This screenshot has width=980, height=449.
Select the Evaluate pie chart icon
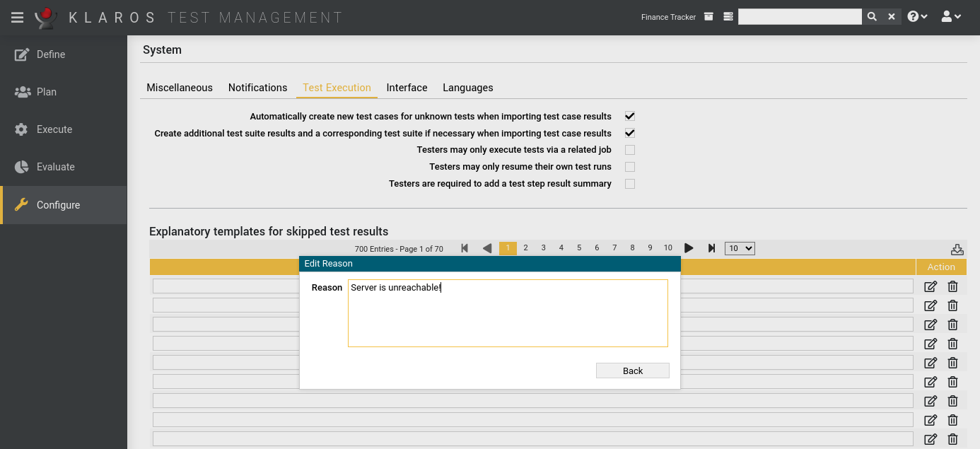(21, 166)
